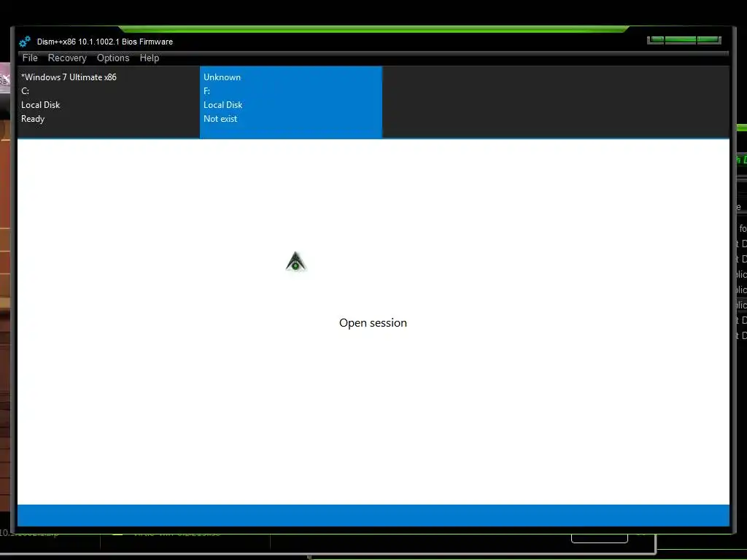Open the Recovery menu
This screenshot has height=560, width=747.
pos(67,58)
